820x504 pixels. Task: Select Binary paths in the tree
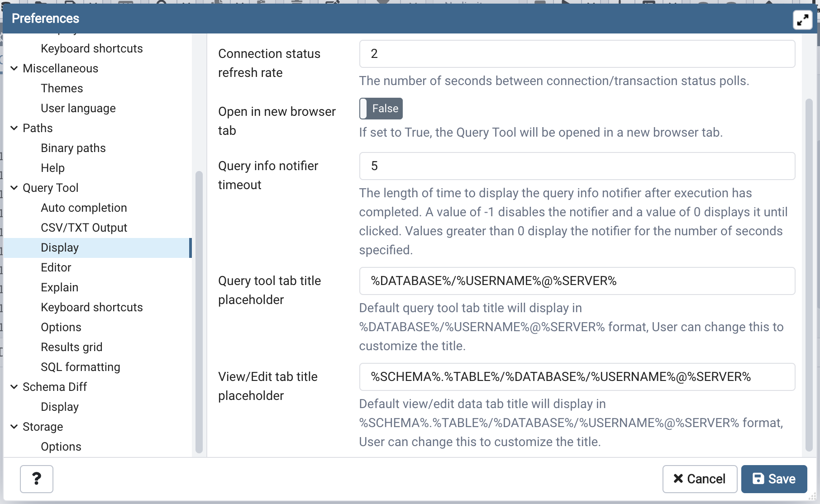(x=73, y=148)
